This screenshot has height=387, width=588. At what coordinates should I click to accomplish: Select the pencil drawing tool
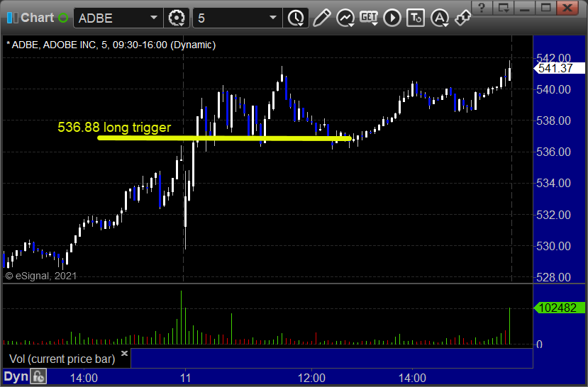coord(321,18)
